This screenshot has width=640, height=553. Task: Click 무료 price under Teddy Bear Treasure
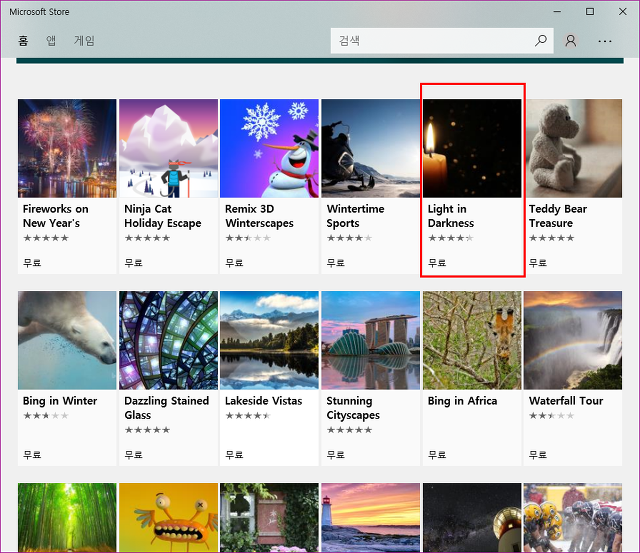(x=538, y=263)
